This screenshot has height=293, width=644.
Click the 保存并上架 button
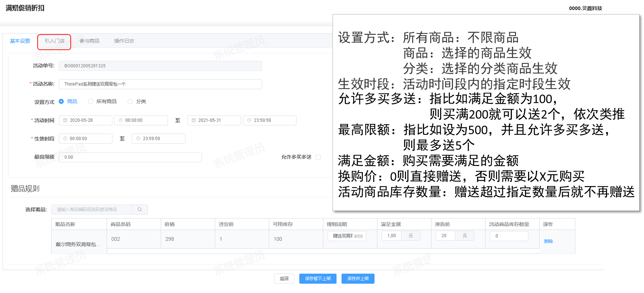click(358, 279)
